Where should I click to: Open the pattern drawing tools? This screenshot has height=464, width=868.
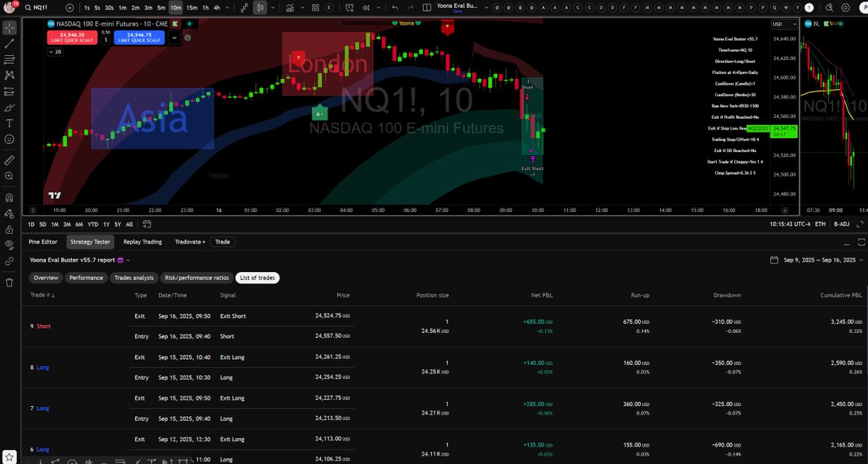9,75
